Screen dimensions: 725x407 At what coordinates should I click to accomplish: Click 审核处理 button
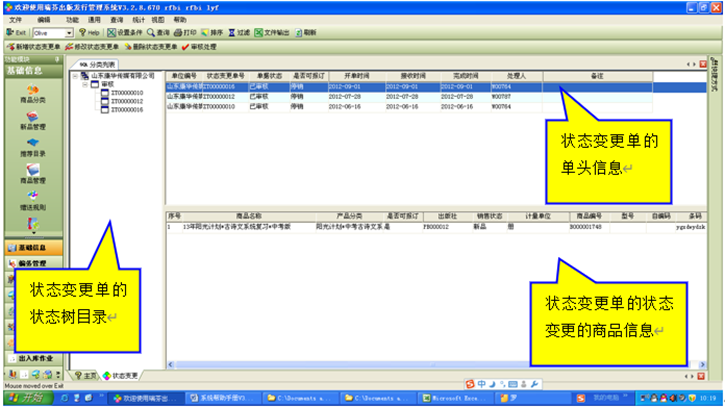[198, 46]
